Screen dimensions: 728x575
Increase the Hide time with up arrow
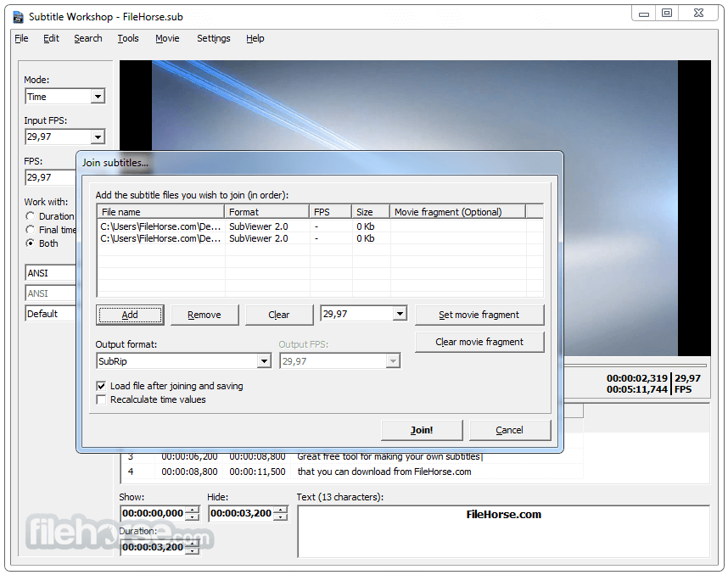coord(281,510)
